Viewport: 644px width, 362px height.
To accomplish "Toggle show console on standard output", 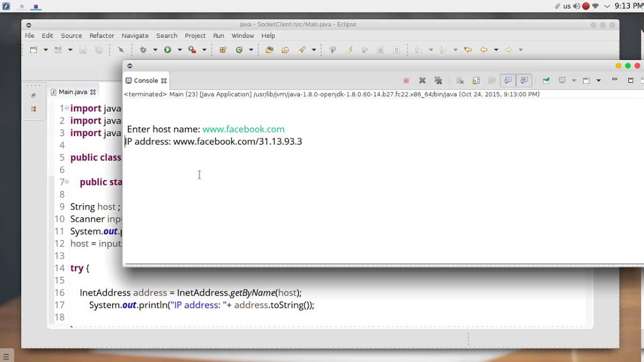I will point(508,80).
